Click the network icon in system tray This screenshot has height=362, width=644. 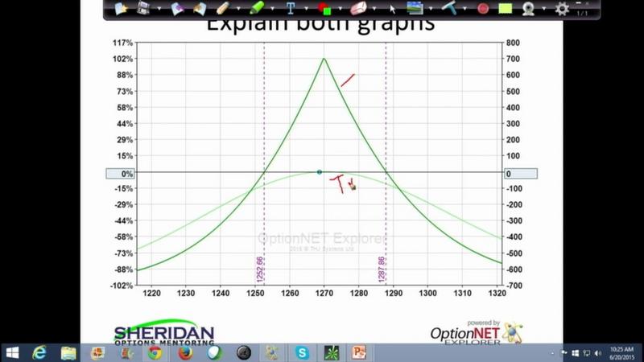point(587,353)
